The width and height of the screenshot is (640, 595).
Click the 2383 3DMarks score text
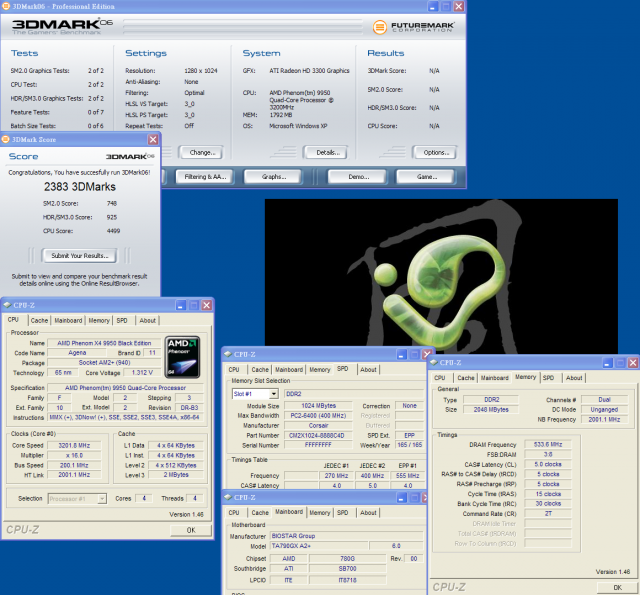pyautogui.click(x=80, y=186)
